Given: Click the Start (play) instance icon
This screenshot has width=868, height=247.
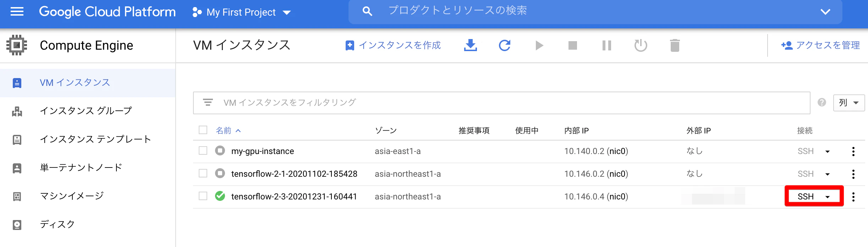Looking at the screenshot, I should [x=539, y=45].
